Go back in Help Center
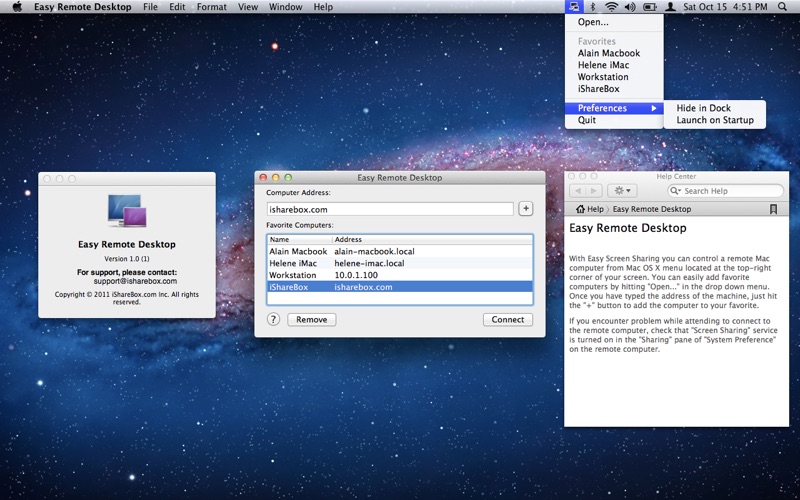The height and width of the screenshot is (500, 800). 578,191
